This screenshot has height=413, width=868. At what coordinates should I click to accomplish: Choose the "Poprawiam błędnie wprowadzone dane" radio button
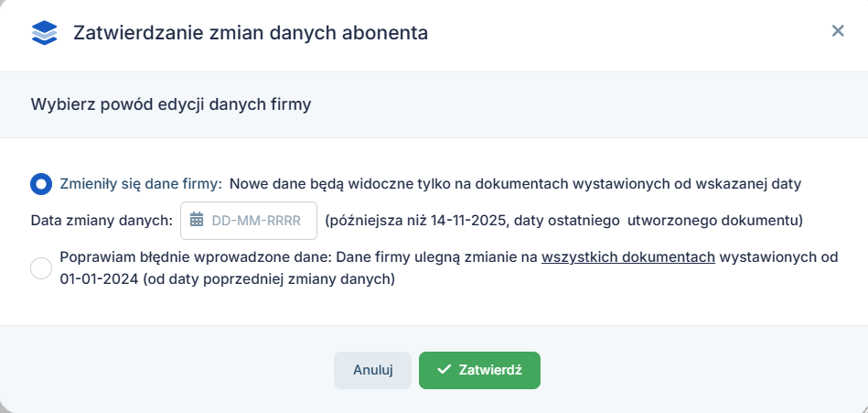[41, 268]
